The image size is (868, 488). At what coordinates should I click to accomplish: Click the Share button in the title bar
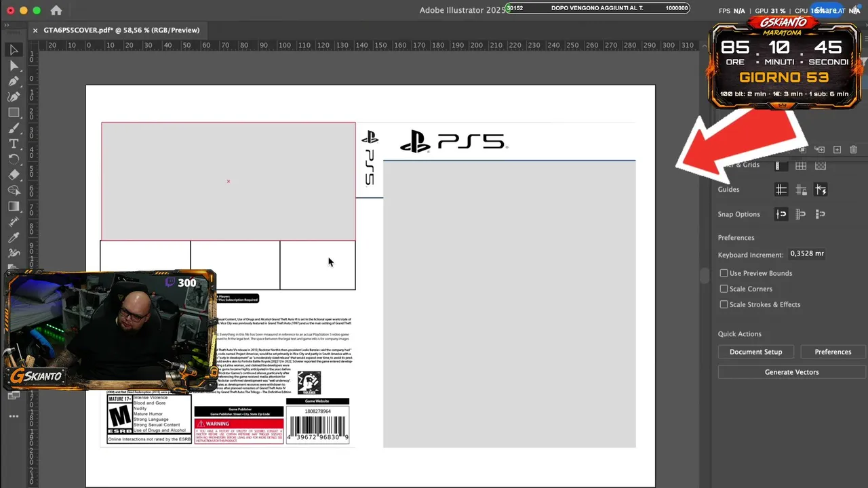(x=827, y=10)
